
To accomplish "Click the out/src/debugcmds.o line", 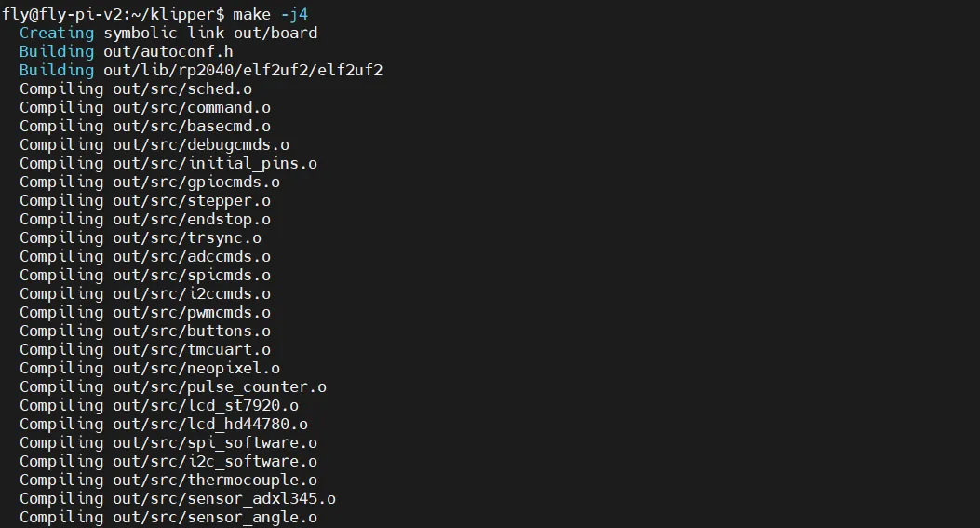I will [x=154, y=144].
